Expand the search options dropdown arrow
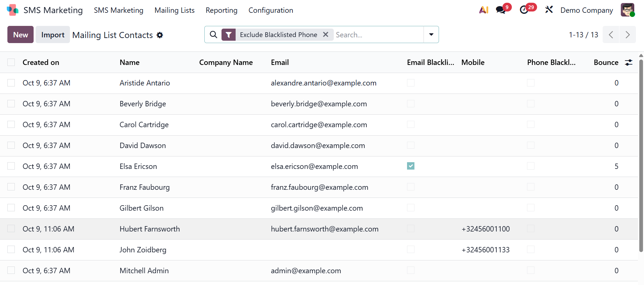Viewport: 644px width, 285px height. pos(431,35)
